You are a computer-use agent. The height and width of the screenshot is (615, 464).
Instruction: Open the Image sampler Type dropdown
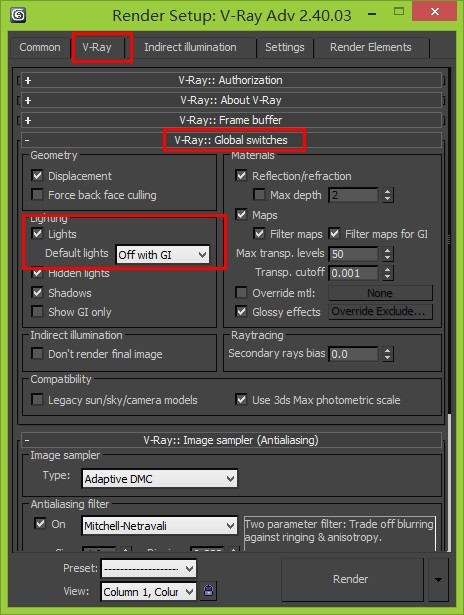pos(160,479)
